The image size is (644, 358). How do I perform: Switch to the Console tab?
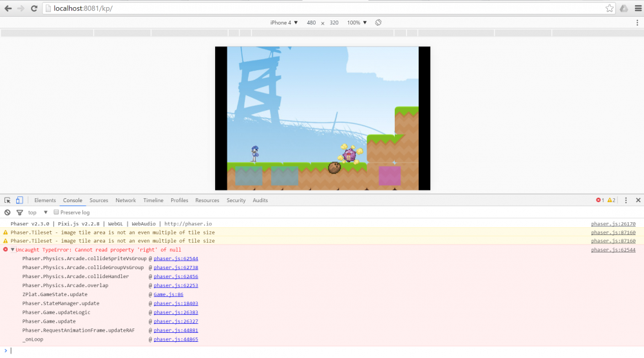[x=73, y=200]
